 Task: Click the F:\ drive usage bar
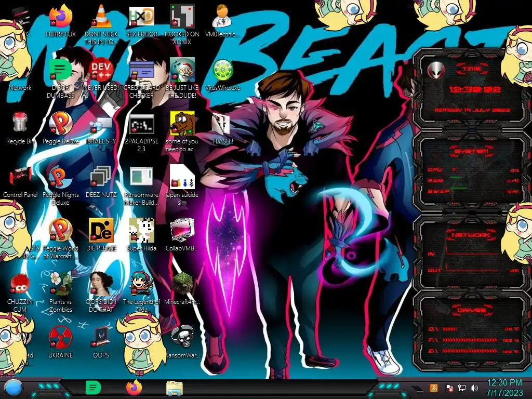(x=470, y=340)
